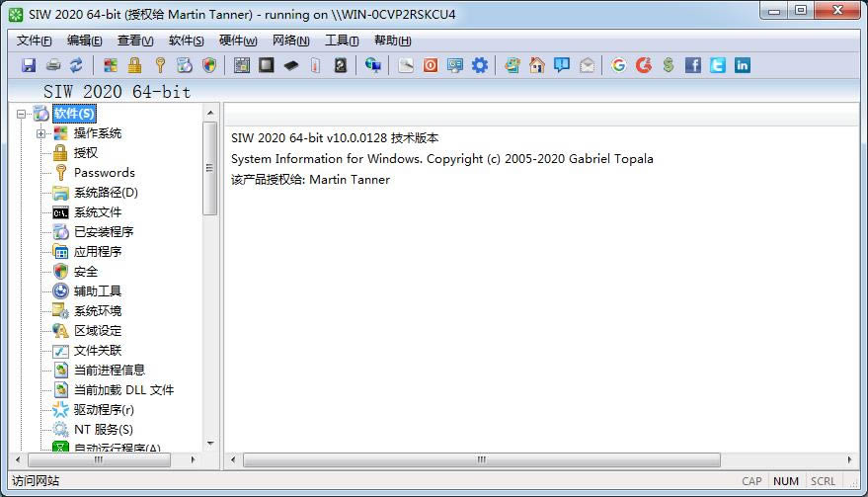Open Operating System info from toolbar flag icon
Image resolution: width=868 pixels, height=497 pixels.
111,65
